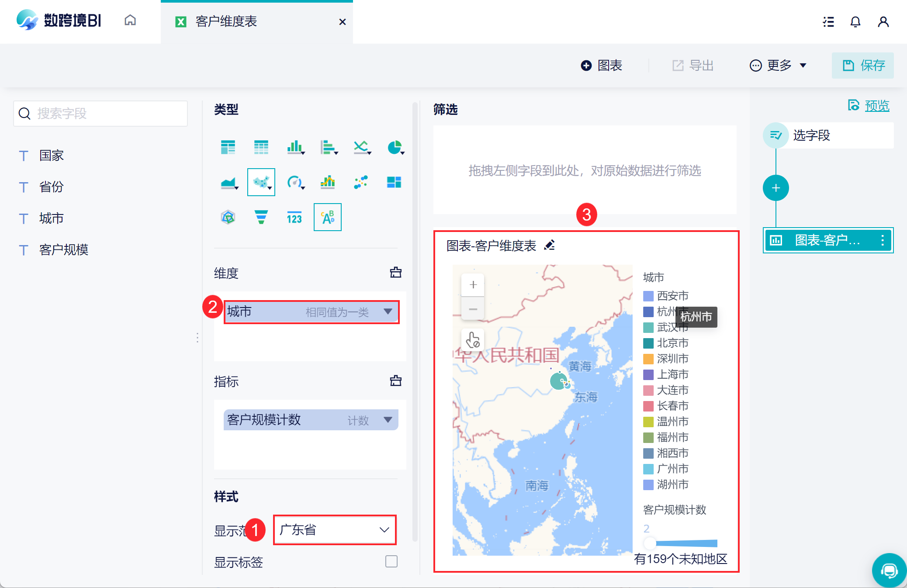
Task: Select the gauge chart type icon
Action: (294, 182)
